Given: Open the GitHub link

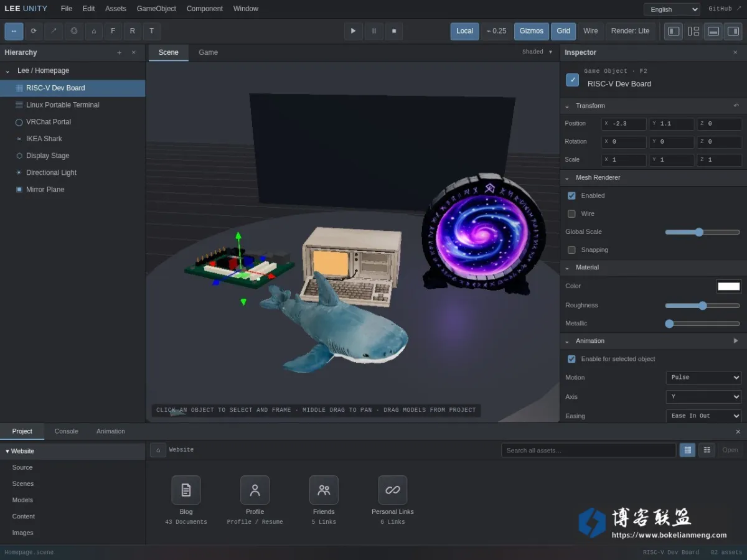Looking at the screenshot, I should 725,9.
